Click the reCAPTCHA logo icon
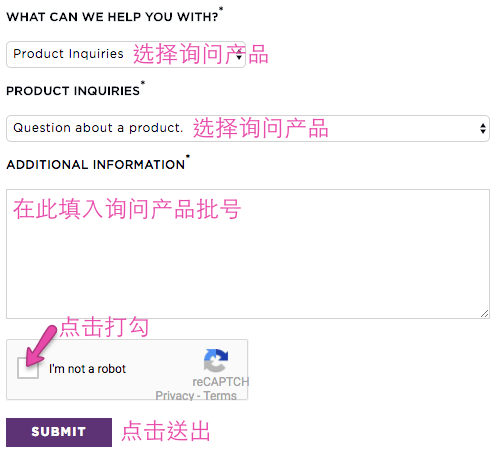Viewport: 497px width, 453px height. click(x=216, y=360)
